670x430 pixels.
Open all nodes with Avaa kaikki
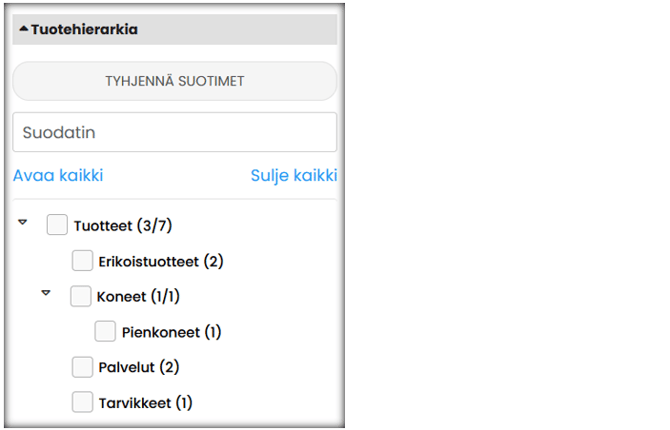click(x=58, y=176)
